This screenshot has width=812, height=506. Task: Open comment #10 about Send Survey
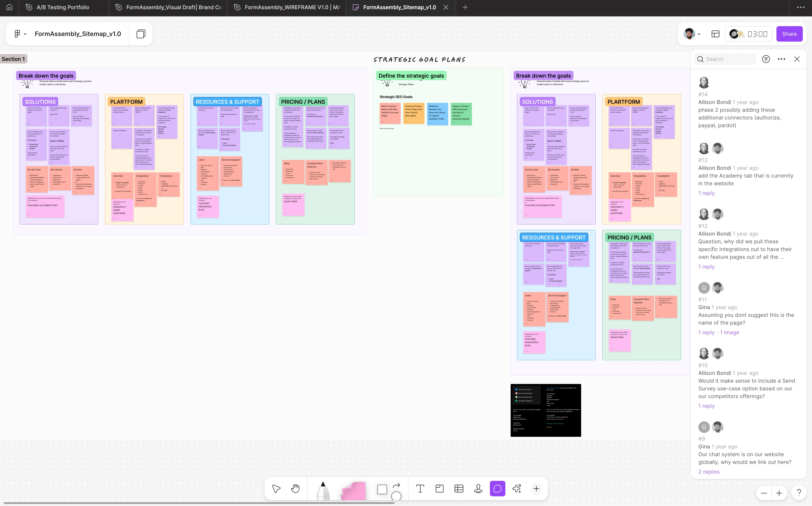(x=748, y=378)
